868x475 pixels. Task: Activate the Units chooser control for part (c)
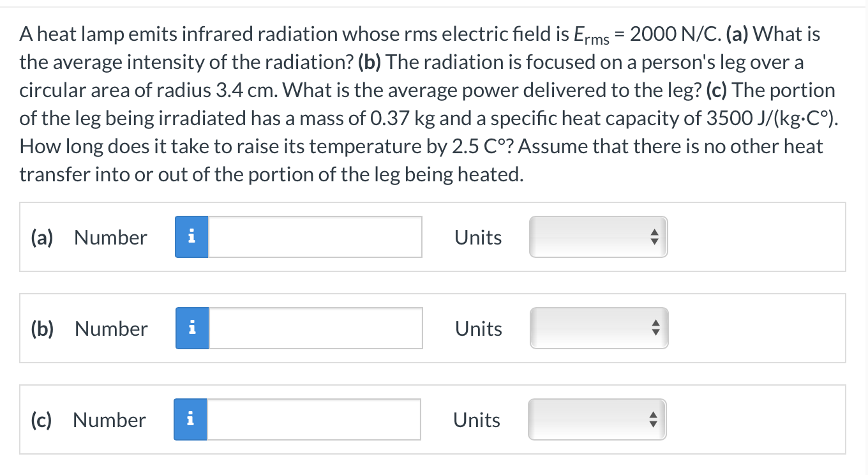pyautogui.click(x=597, y=419)
